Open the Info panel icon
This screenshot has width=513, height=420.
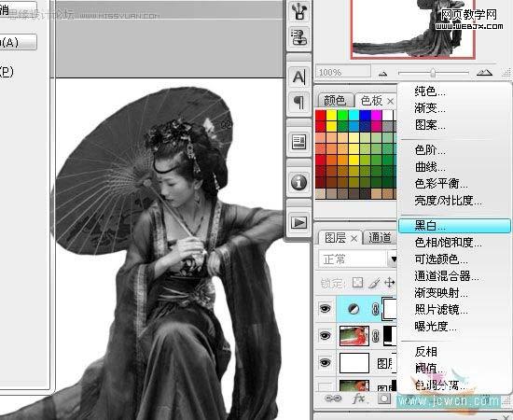298,182
